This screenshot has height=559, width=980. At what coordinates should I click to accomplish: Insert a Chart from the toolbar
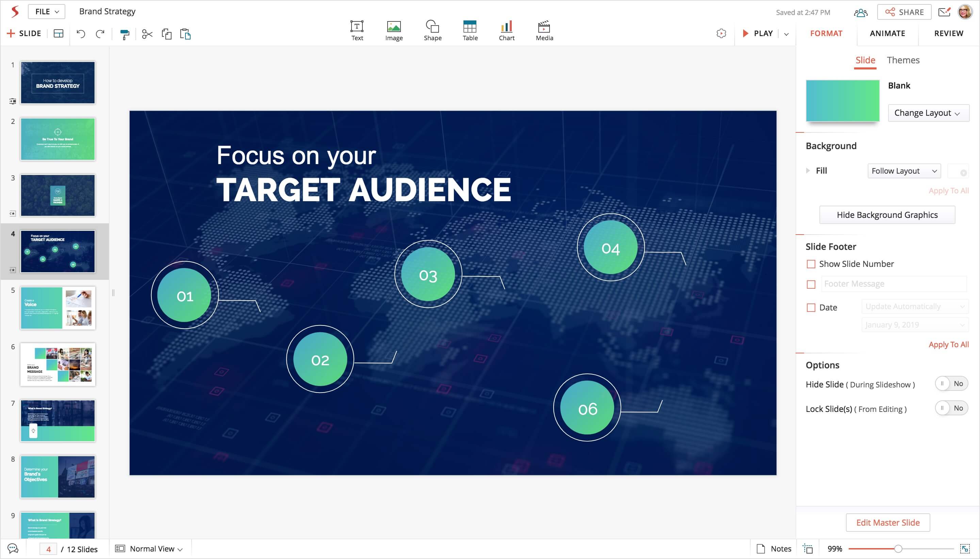click(506, 31)
